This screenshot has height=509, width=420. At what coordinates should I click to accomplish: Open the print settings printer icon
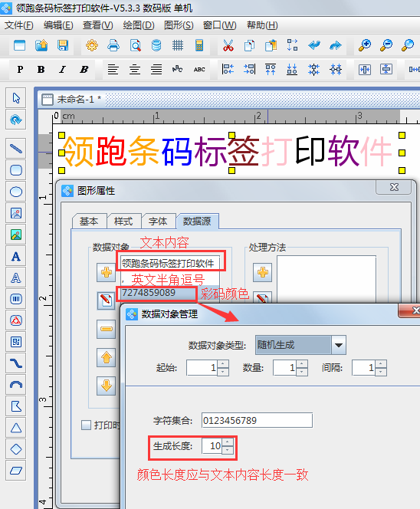click(x=113, y=45)
